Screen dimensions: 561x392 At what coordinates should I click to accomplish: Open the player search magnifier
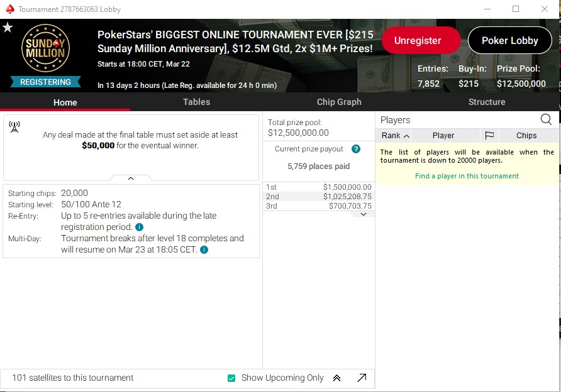[546, 119]
